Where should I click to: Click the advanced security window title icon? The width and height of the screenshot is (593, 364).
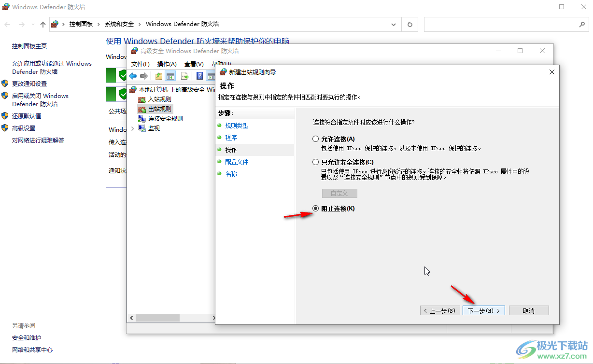tap(134, 51)
